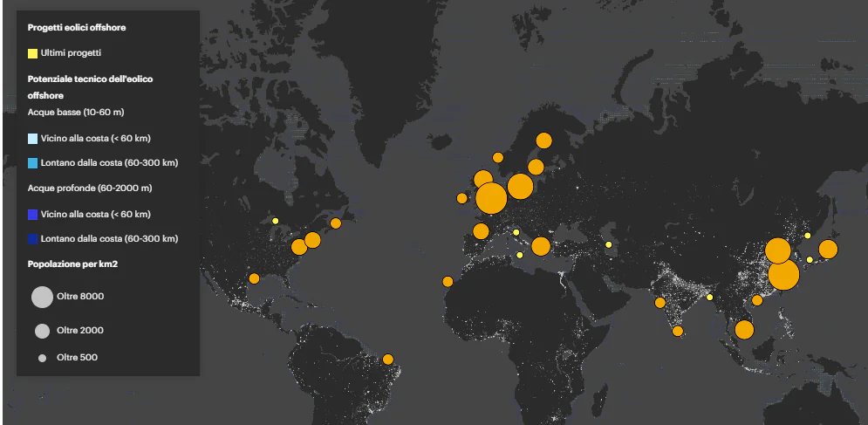Click the orange marker over Ireland
Screen dimensions: 868x425
click(x=461, y=198)
